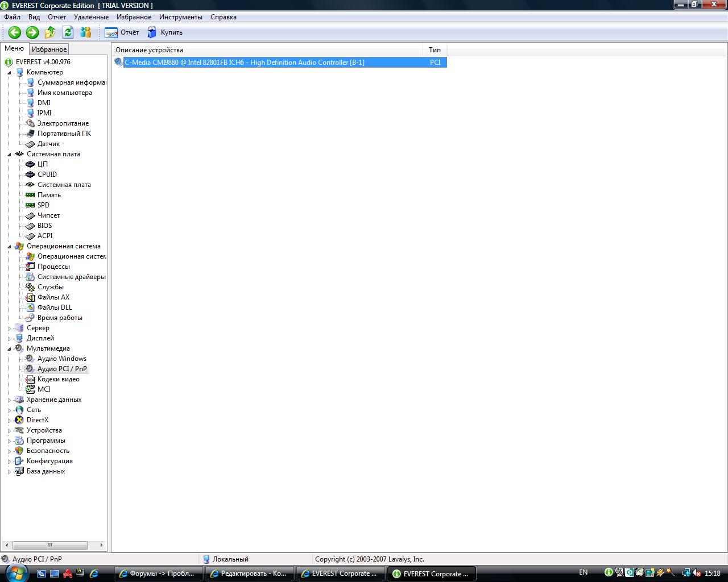Click the Тип column header
This screenshot has width=728, height=582.
pos(435,50)
